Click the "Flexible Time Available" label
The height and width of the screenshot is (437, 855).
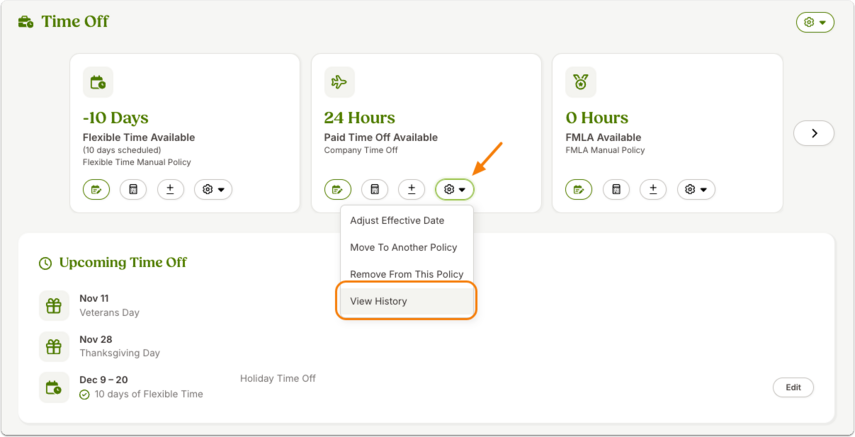(x=139, y=137)
